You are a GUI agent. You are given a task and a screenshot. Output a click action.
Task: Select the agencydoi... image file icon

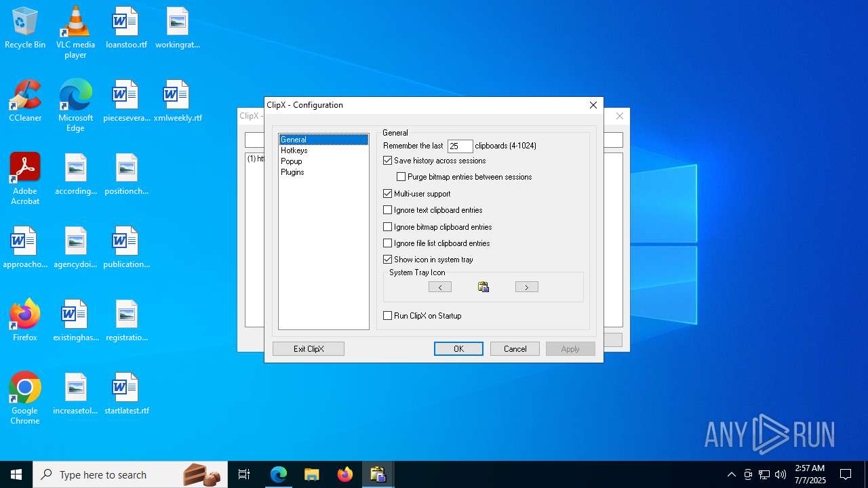point(75,248)
